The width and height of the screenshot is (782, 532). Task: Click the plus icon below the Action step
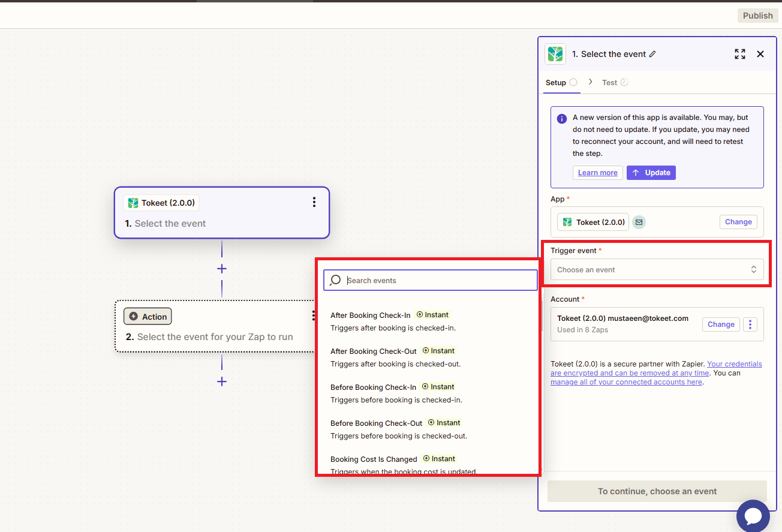pyautogui.click(x=222, y=381)
